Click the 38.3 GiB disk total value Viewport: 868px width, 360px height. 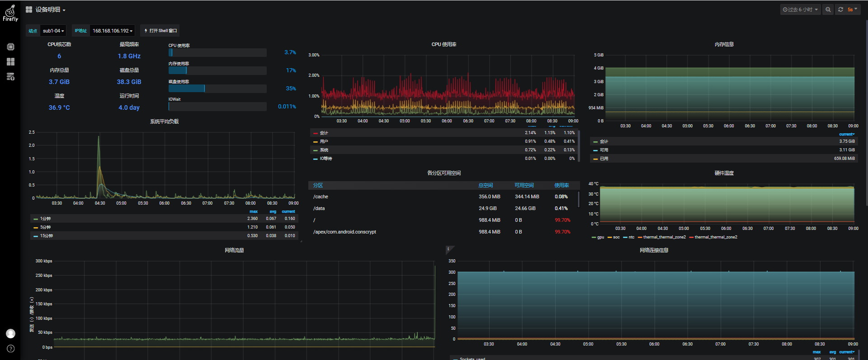click(129, 82)
